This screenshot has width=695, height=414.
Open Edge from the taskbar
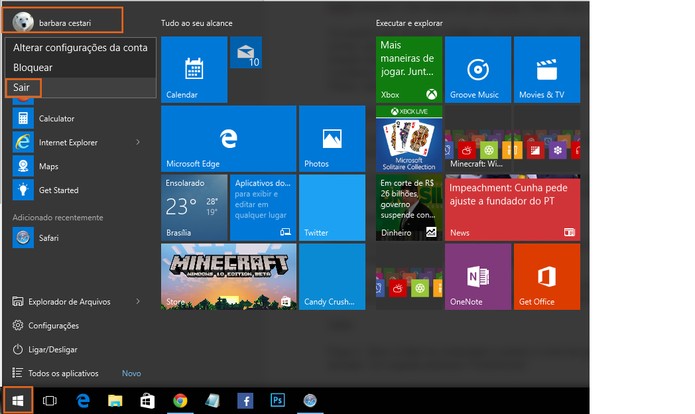[83, 401]
